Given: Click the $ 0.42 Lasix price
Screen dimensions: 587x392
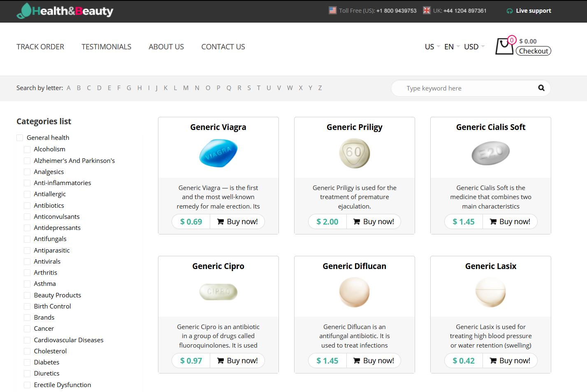Looking at the screenshot, I should tap(464, 361).
